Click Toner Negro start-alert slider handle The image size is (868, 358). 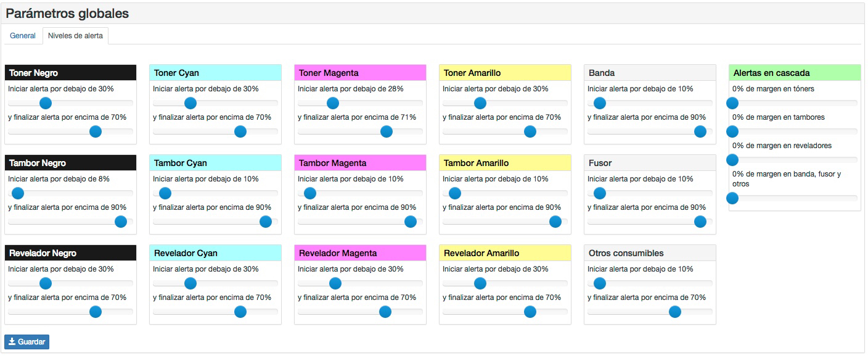(x=45, y=103)
